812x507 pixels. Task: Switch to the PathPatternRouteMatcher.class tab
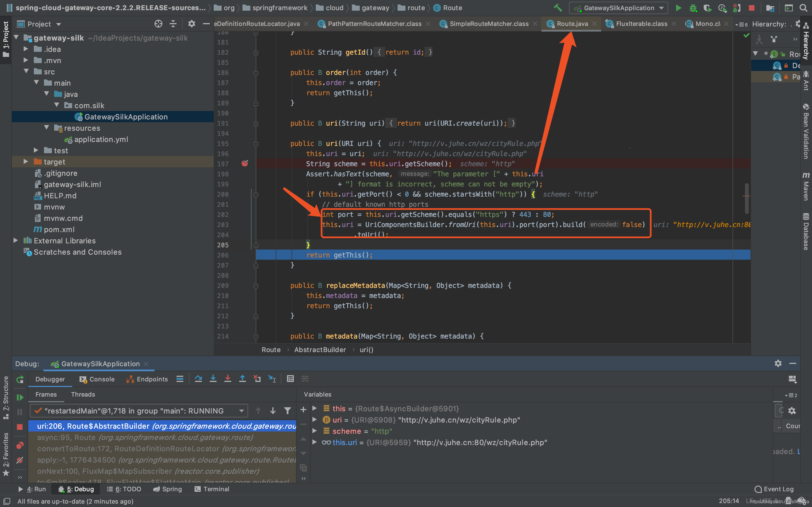click(x=374, y=24)
